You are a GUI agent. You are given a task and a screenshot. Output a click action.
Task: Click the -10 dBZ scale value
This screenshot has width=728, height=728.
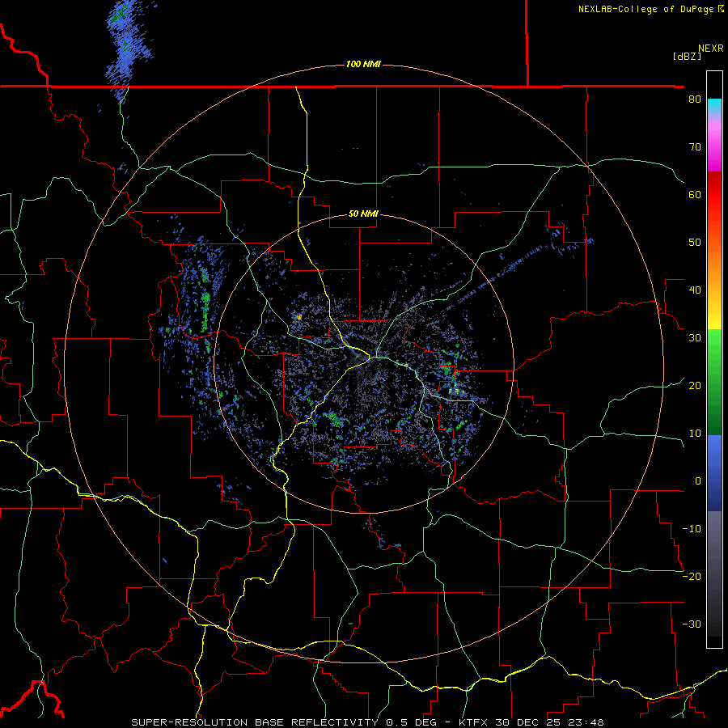(692, 528)
